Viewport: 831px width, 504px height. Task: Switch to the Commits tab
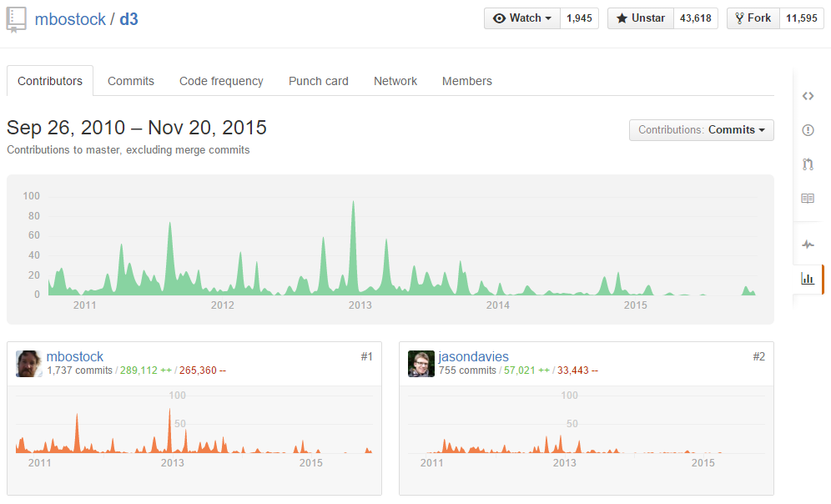(x=131, y=81)
